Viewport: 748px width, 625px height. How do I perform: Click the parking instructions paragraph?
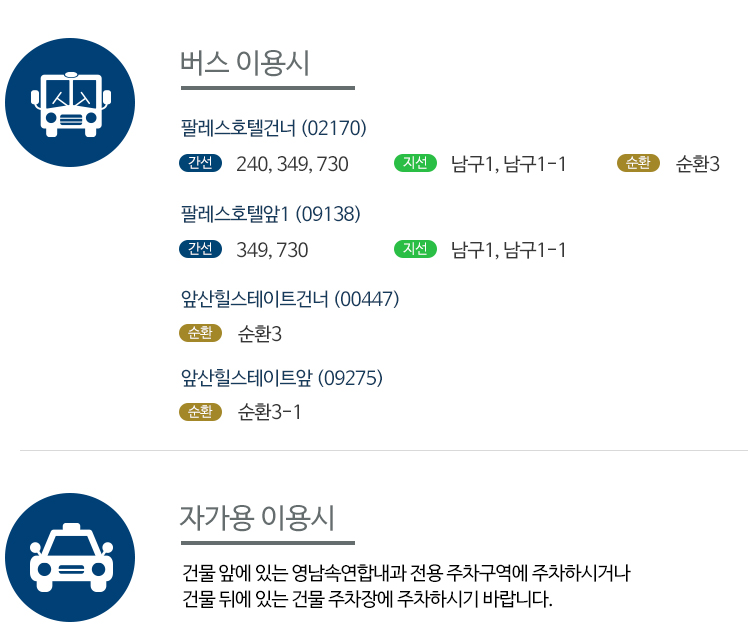click(x=407, y=587)
